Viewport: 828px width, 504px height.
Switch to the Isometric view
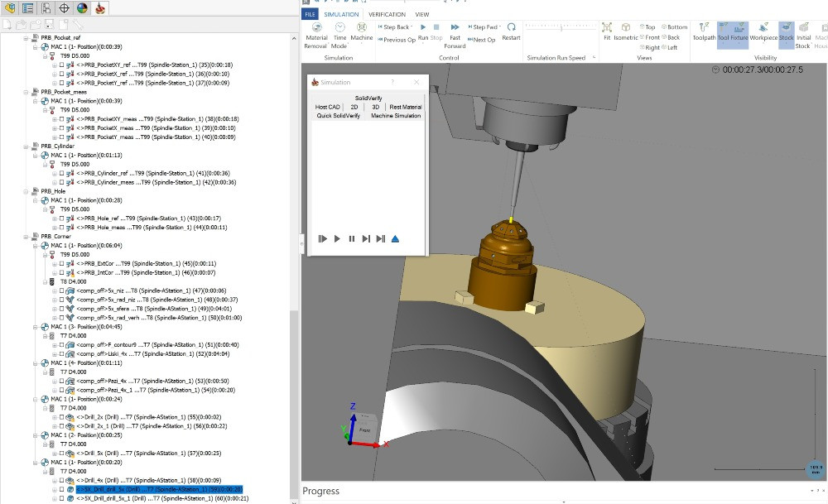click(625, 31)
